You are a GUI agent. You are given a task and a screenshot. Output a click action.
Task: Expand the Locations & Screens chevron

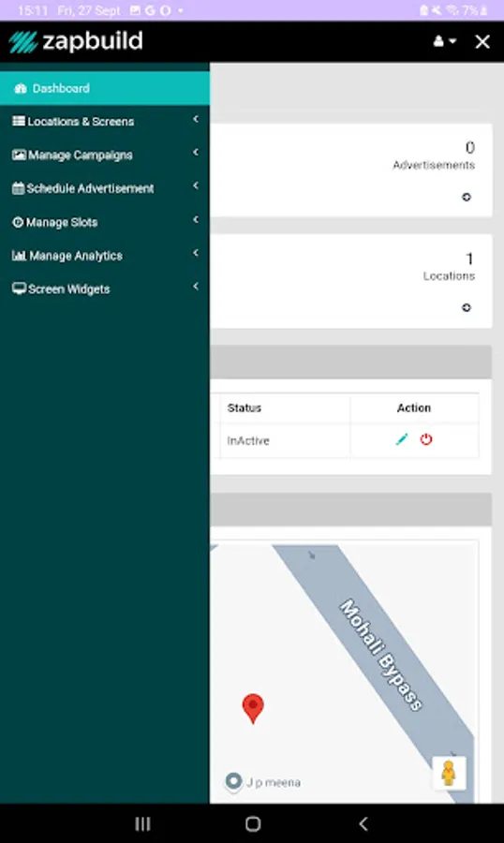pos(196,119)
